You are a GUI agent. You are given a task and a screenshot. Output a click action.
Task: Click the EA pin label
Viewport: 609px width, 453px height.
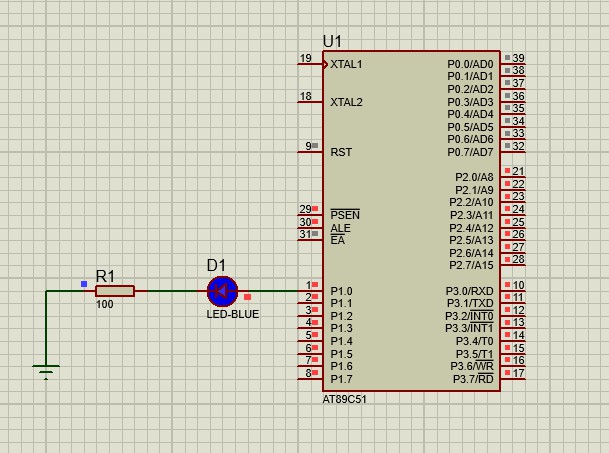click(x=338, y=240)
